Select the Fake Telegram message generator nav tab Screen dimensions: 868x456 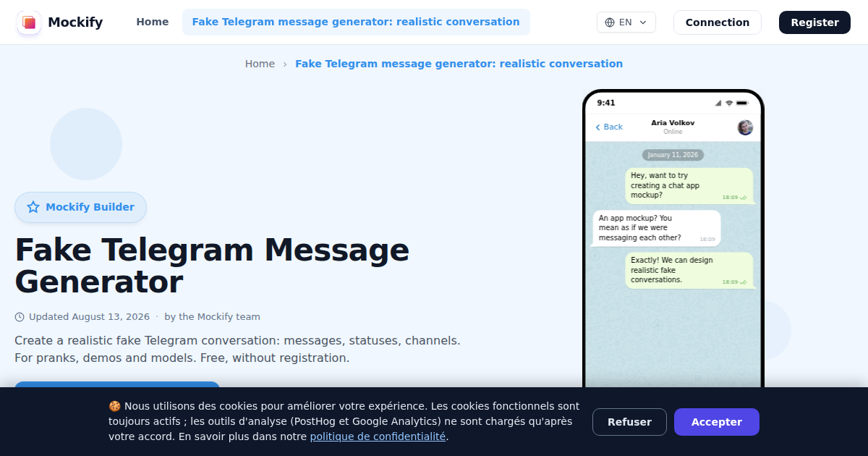(356, 22)
